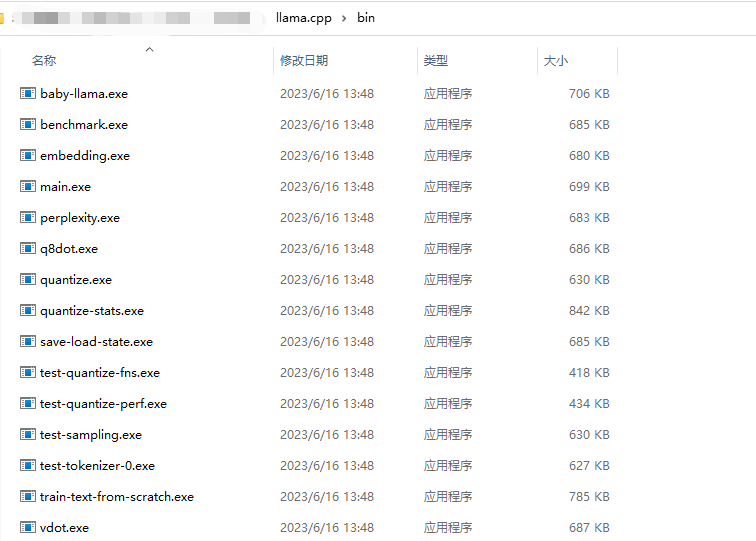Sort files by 大小 column header

point(555,61)
